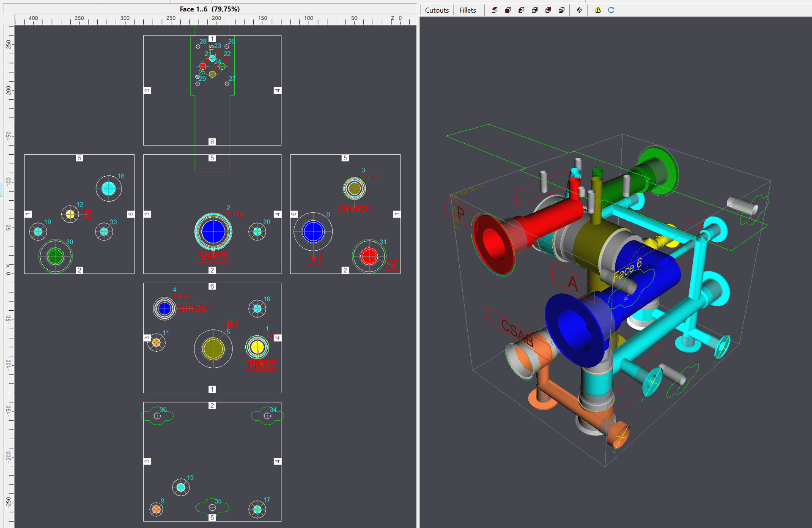The image size is (812, 528).
Task: Open the Cutouts toolbar item
Action: [436, 10]
